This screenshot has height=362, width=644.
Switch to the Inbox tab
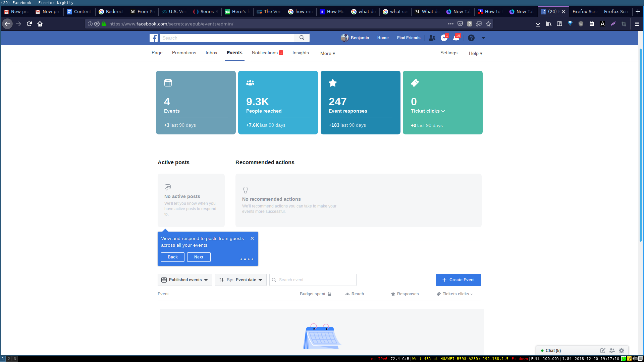(x=211, y=53)
